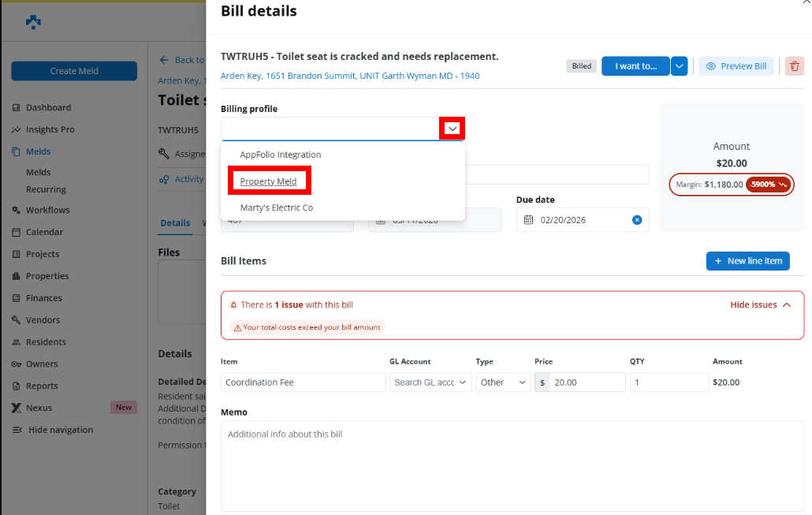812x515 pixels.
Task: Collapse the Billing profile dropdown chevron
Action: pos(453,129)
